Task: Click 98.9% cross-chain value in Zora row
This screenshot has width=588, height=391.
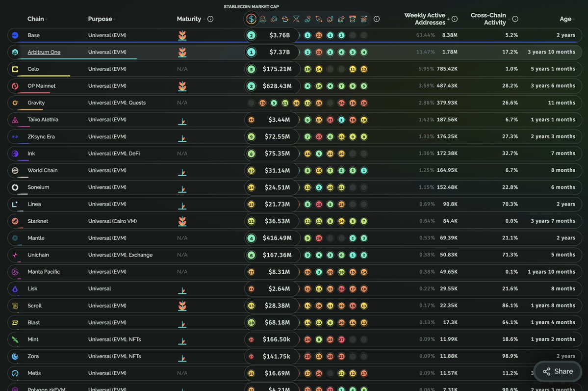Action: pos(510,356)
